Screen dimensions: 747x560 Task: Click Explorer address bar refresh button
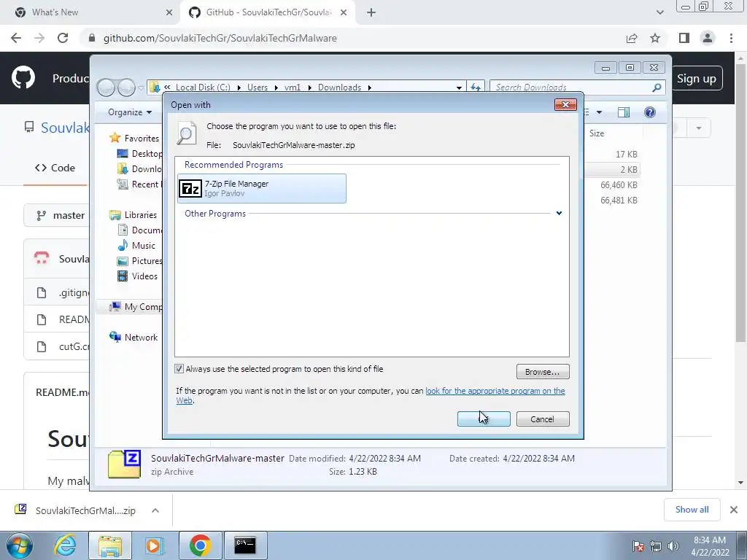[476, 87]
